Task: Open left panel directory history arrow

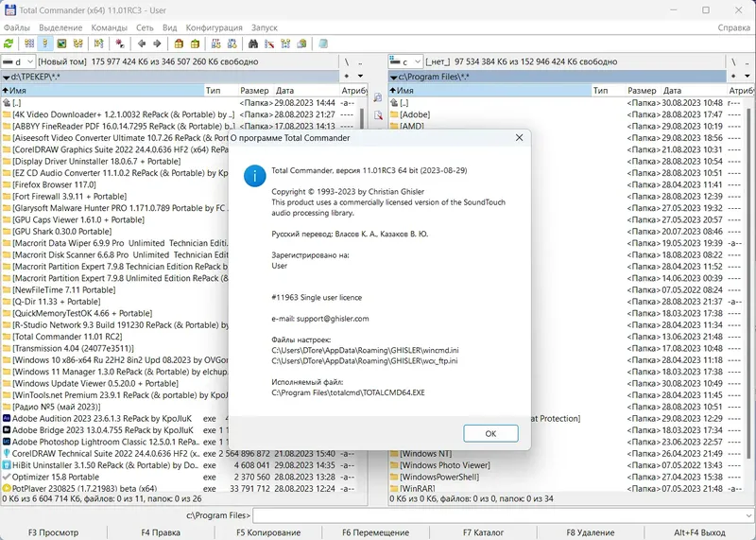Action: [360, 77]
